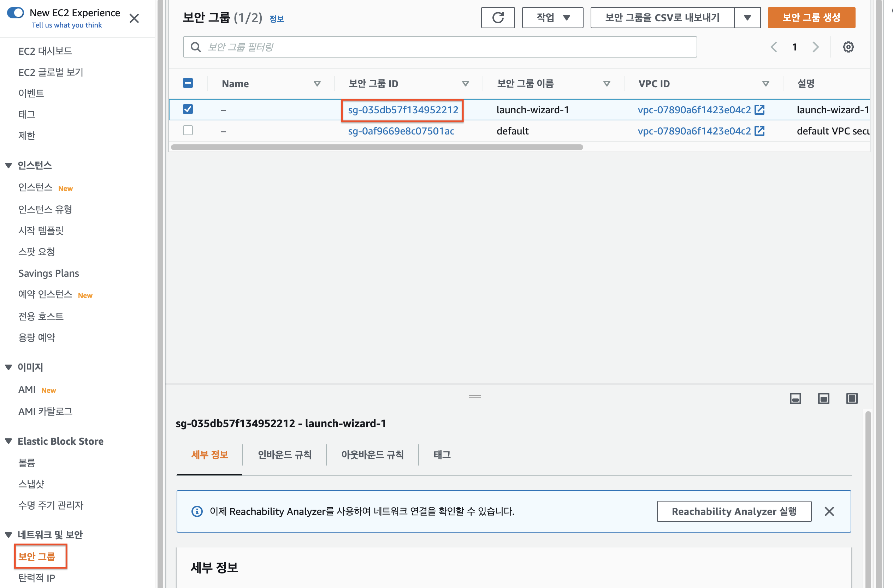The width and height of the screenshot is (893, 588).
Task: Open the CSV export options dropdown arrow
Action: [x=747, y=18]
